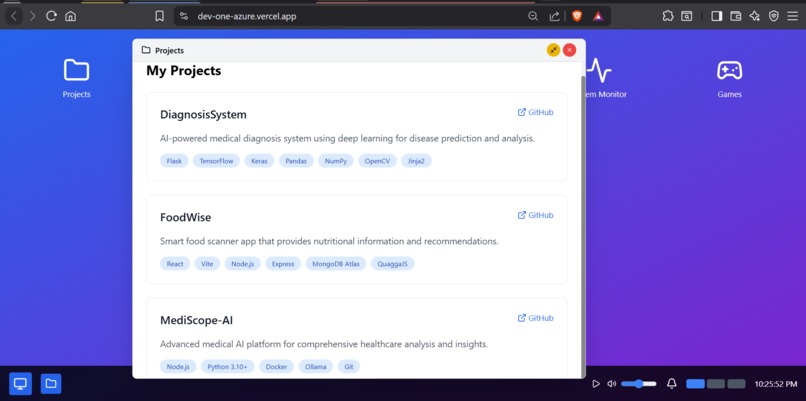This screenshot has width=806, height=401.
Task: Open the FoodWise GitHub link
Action: (536, 215)
